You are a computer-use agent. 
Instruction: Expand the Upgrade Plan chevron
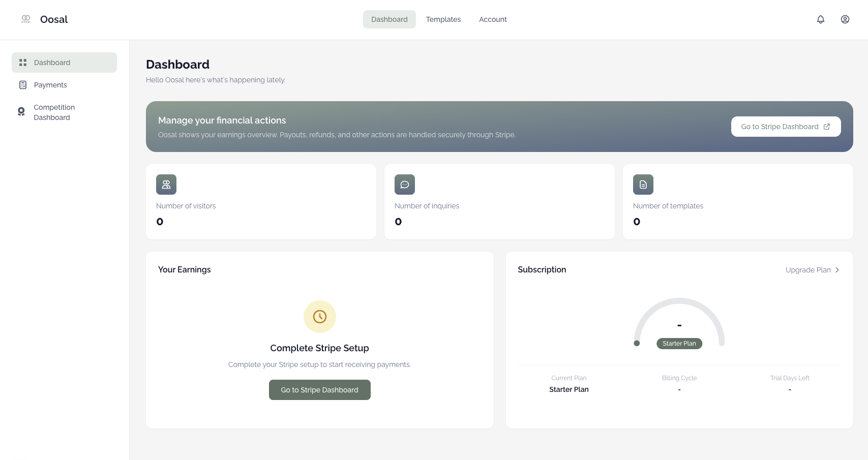(837, 270)
